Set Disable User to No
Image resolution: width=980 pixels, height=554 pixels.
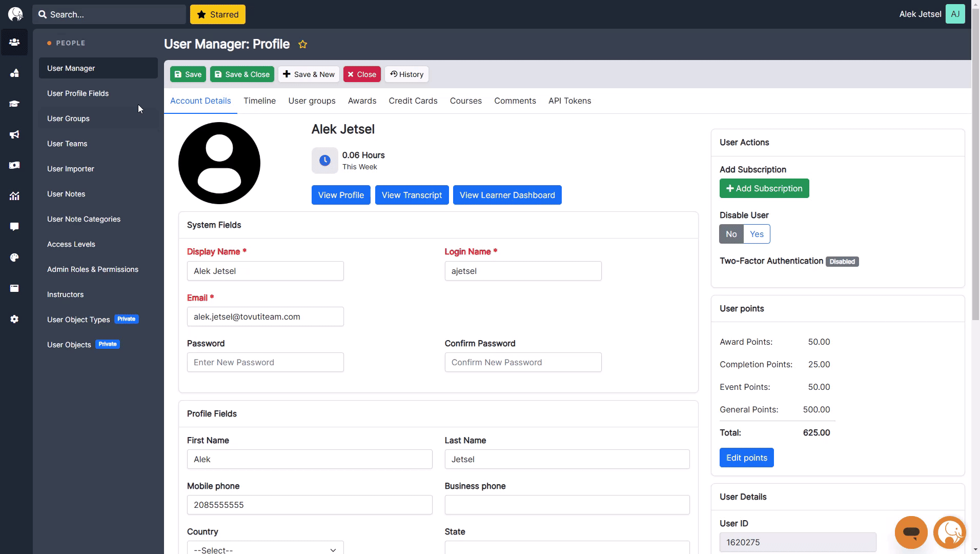(x=731, y=234)
